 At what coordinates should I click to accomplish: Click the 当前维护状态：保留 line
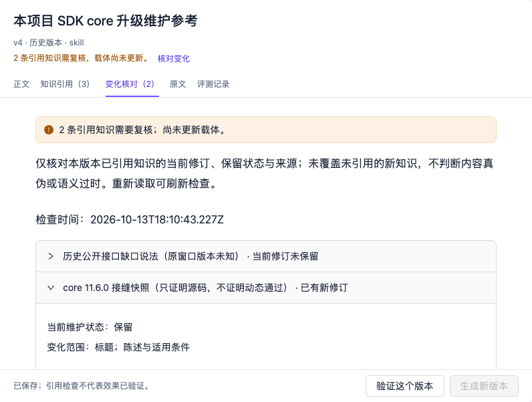pos(90,327)
